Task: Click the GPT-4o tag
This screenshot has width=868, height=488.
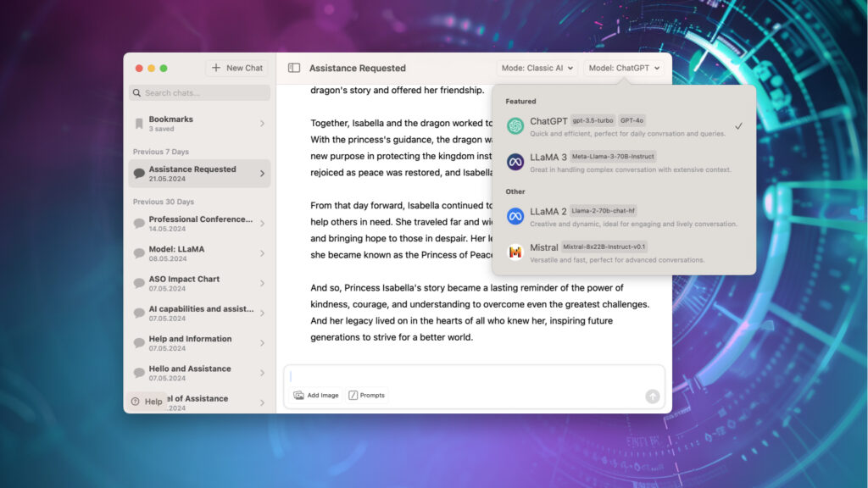Action: click(x=632, y=120)
